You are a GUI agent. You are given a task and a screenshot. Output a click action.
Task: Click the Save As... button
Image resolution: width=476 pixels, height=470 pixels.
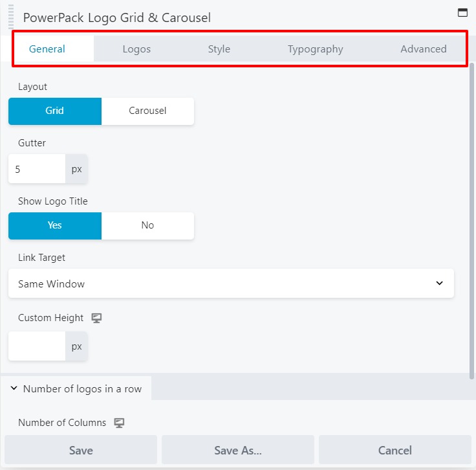coord(238,450)
